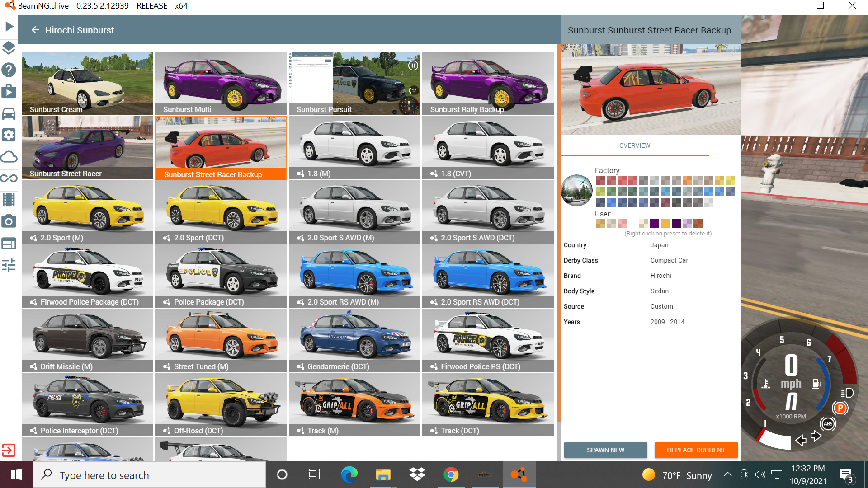Open Microsoft Edge from the taskbar
The width and height of the screenshot is (868, 488).
[x=349, y=474]
